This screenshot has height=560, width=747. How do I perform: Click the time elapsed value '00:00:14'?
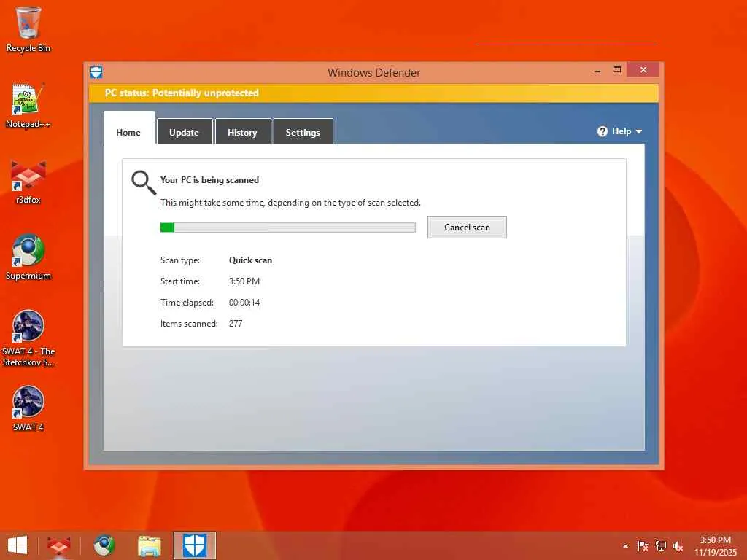(244, 303)
